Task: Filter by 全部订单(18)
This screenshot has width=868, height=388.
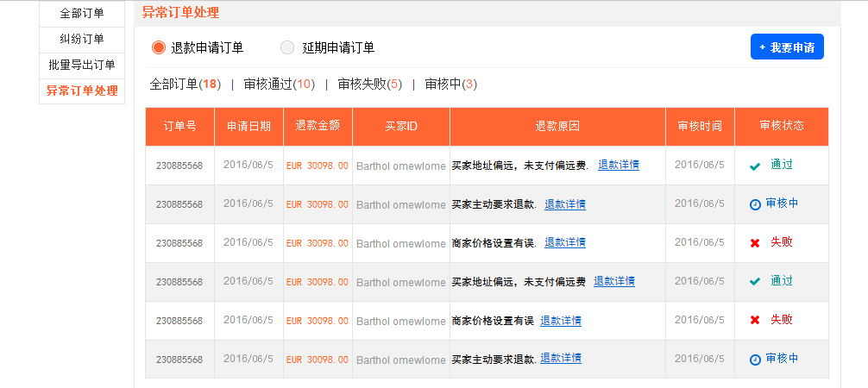Action: (186, 84)
